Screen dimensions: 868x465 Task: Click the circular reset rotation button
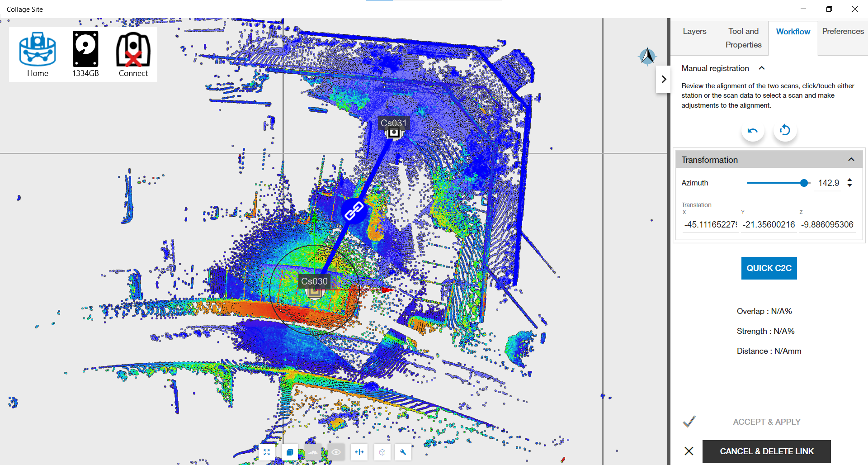point(785,130)
